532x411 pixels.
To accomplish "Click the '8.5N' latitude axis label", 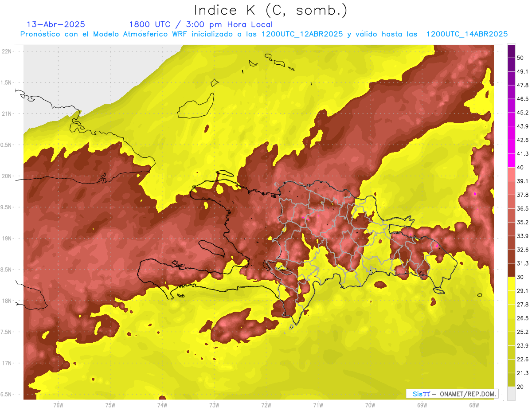I will pyautogui.click(x=7, y=270).
